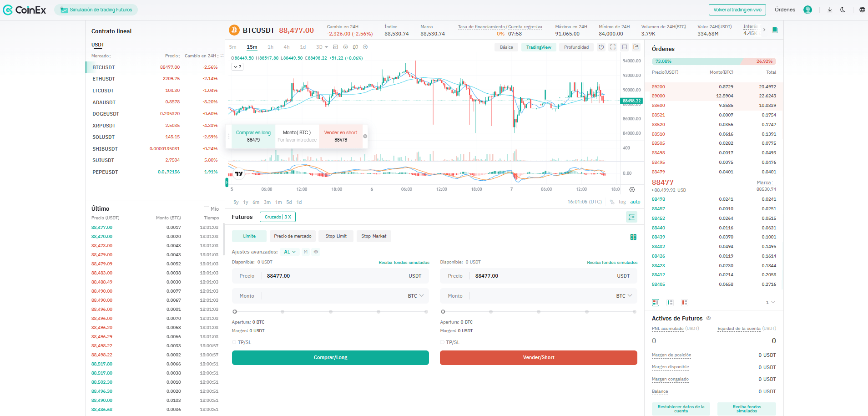Viewport: 868px width, 416px height.
Task: Toggle auto scale on chart
Action: pos(635,202)
